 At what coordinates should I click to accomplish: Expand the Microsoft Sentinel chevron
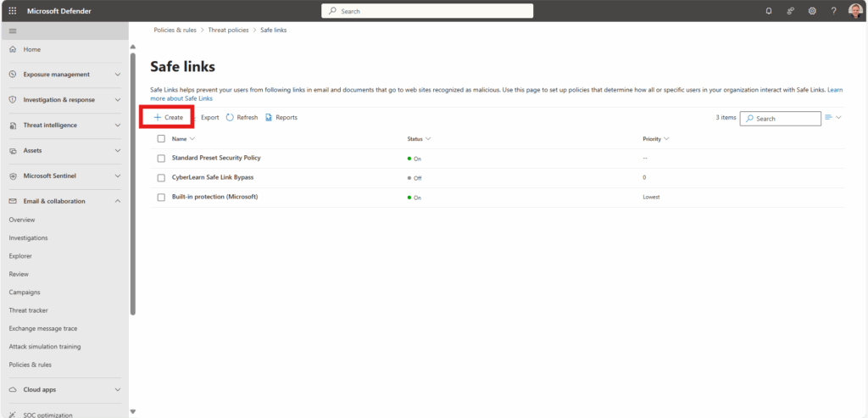click(x=117, y=176)
